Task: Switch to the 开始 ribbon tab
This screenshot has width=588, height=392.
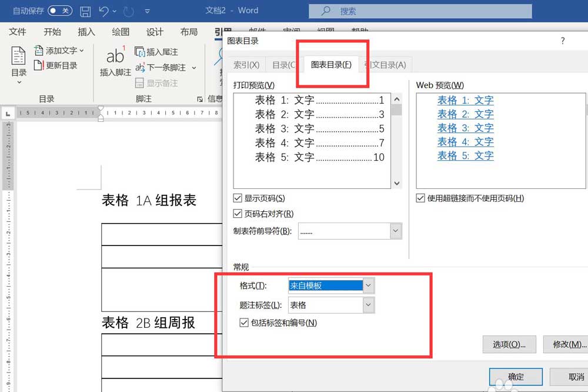Action: point(52,32)
